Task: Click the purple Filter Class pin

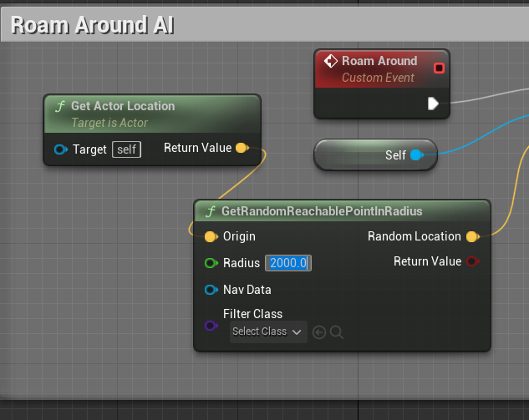Action: coord(211,324)
